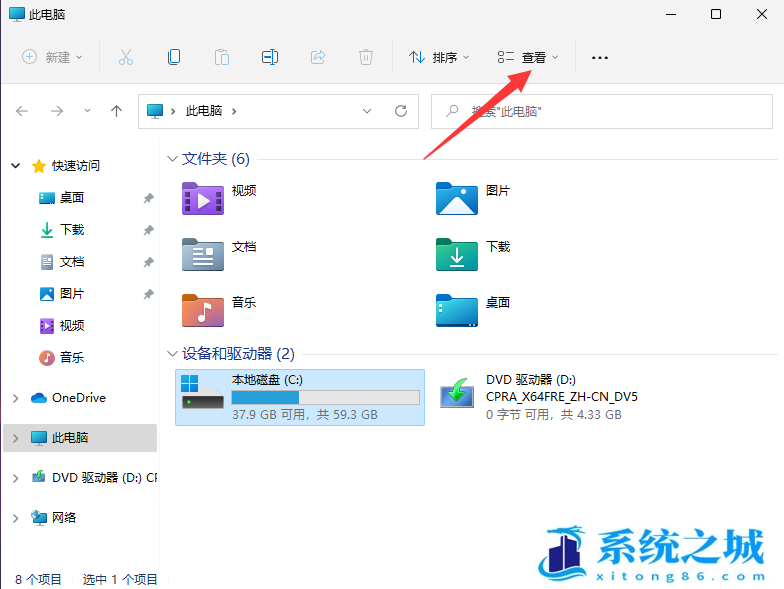Click the pin icon next to 图片 in sidebar

[x=148, y=294]
